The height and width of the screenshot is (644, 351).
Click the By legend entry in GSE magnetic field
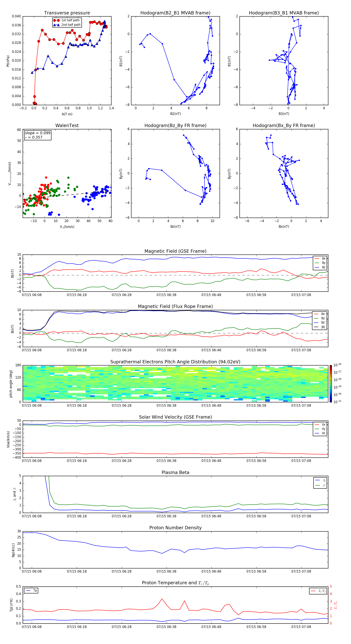point(320,263)
